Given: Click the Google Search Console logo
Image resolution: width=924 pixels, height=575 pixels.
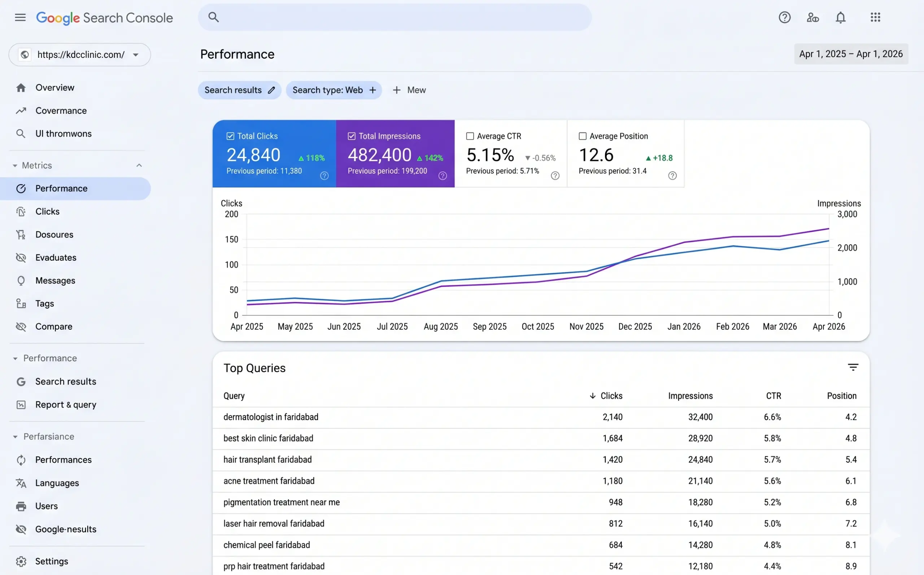Looking at the screenshot, I should point(104,18).
